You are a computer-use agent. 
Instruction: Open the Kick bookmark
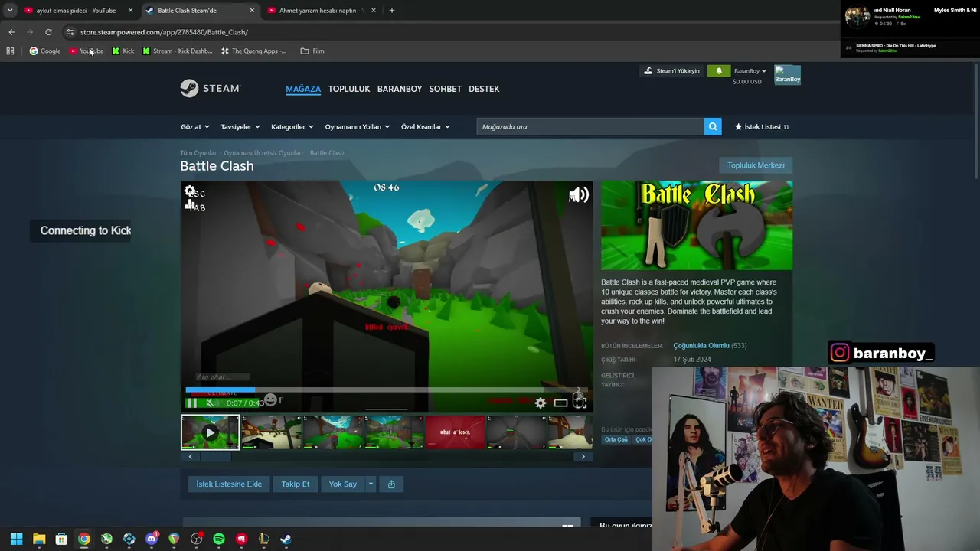pyautogui.click(x=122, y=51)
